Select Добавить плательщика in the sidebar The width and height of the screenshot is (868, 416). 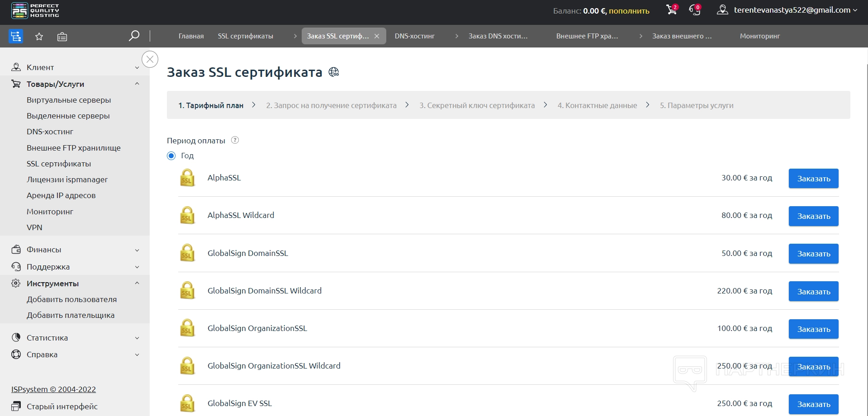point(71,315)
